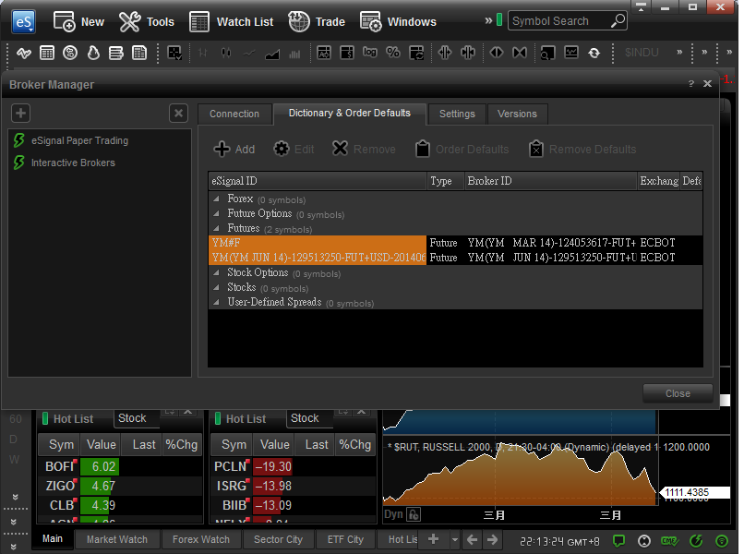Collapse the Stocks symbols group
Image resolution: width=756 pixels, height=554 pixels.
click(217, 287)
